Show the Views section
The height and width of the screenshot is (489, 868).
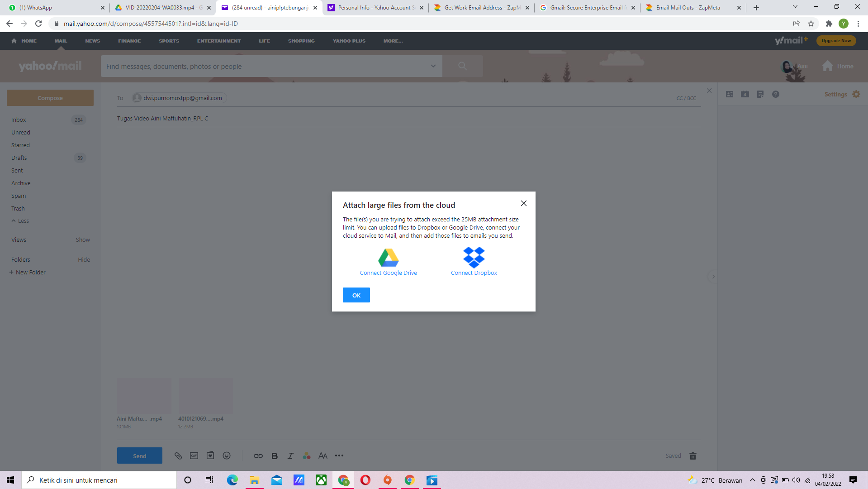83,240
